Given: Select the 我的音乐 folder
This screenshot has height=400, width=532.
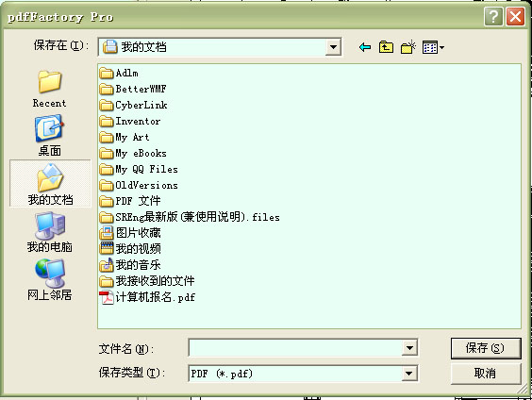Looking at the screenshot, I should click(x=130, y=265).
